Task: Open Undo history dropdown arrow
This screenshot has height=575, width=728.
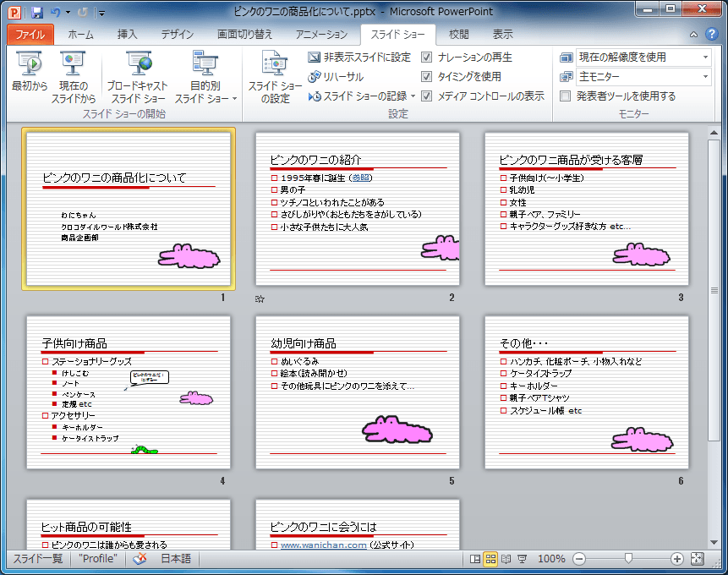Action: (68, 12)
